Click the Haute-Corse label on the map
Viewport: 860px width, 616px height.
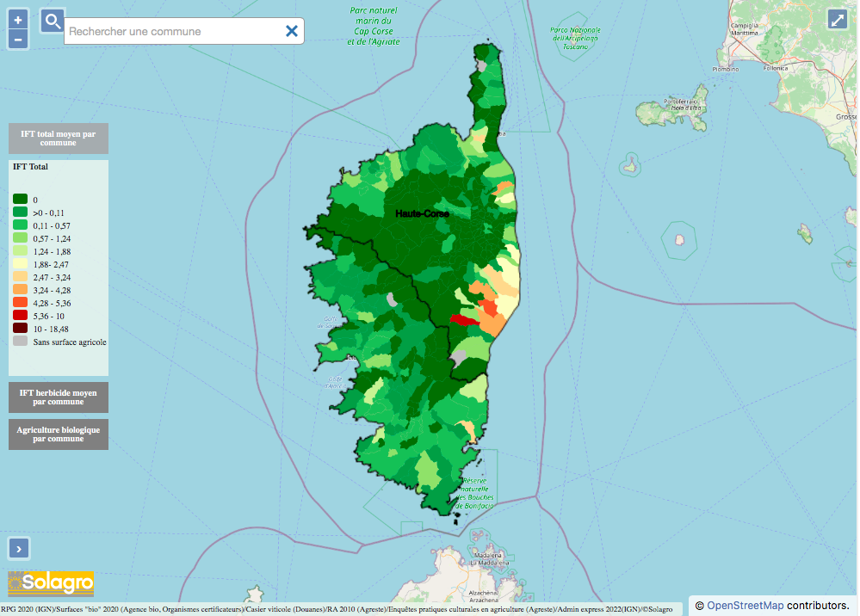(422, 213)
